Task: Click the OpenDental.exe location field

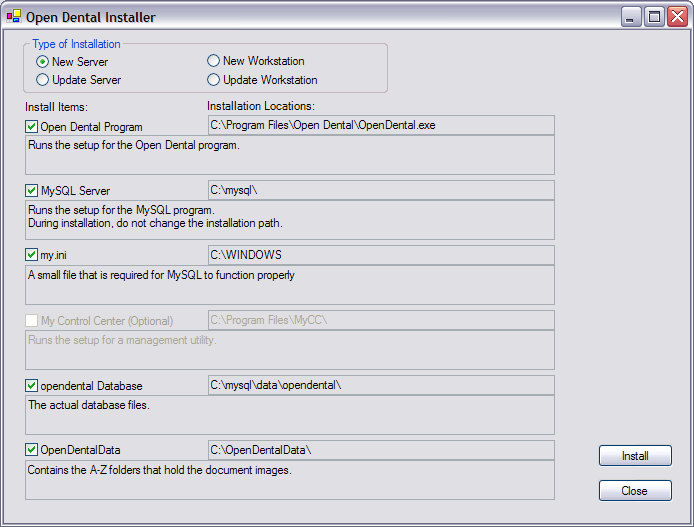Action: pyautogui.click(x=381, y=125)
